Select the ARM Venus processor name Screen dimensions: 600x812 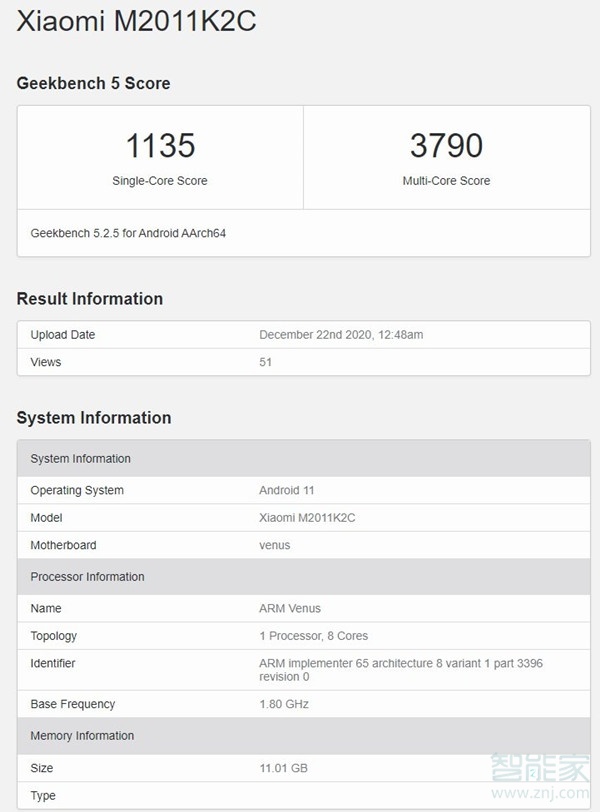290,608
